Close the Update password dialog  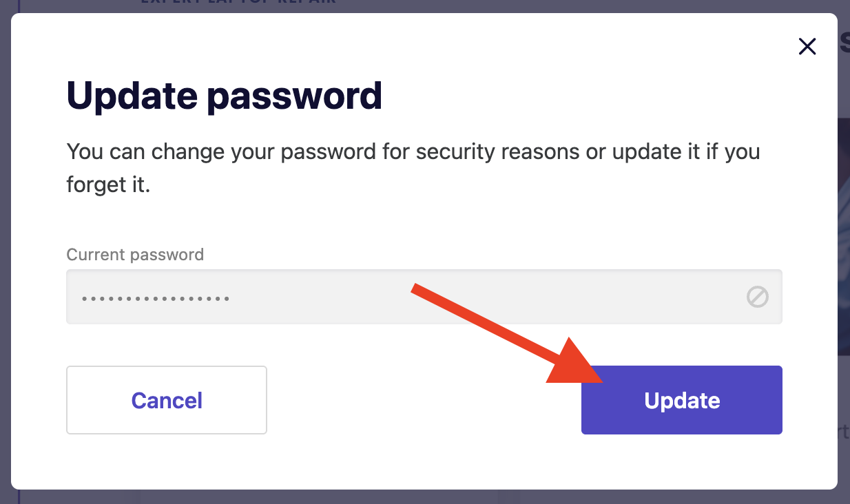tap(807, 46)
